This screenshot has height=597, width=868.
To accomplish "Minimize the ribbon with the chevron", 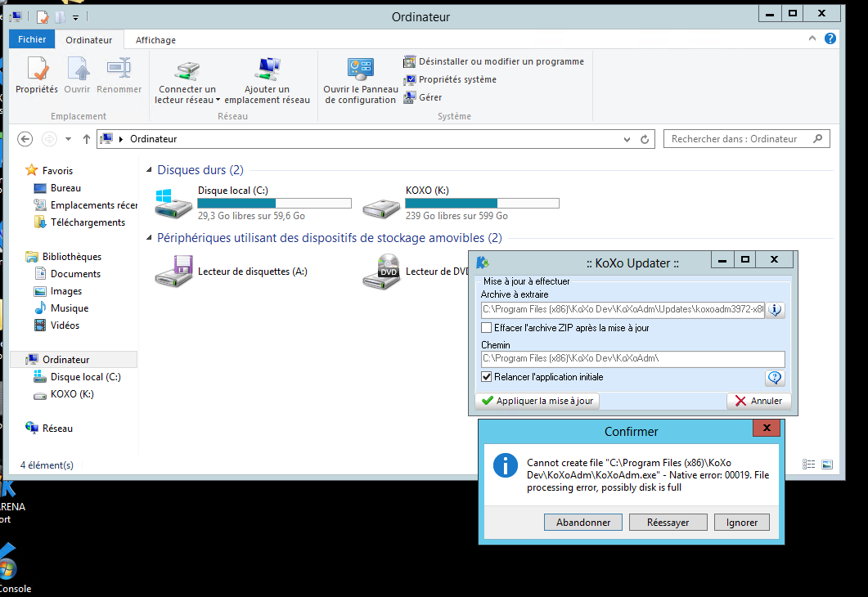I will click(812, 38).
